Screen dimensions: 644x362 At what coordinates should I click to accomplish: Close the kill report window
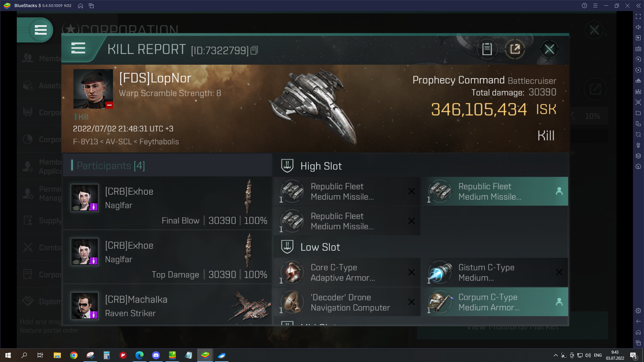[549, 49]
